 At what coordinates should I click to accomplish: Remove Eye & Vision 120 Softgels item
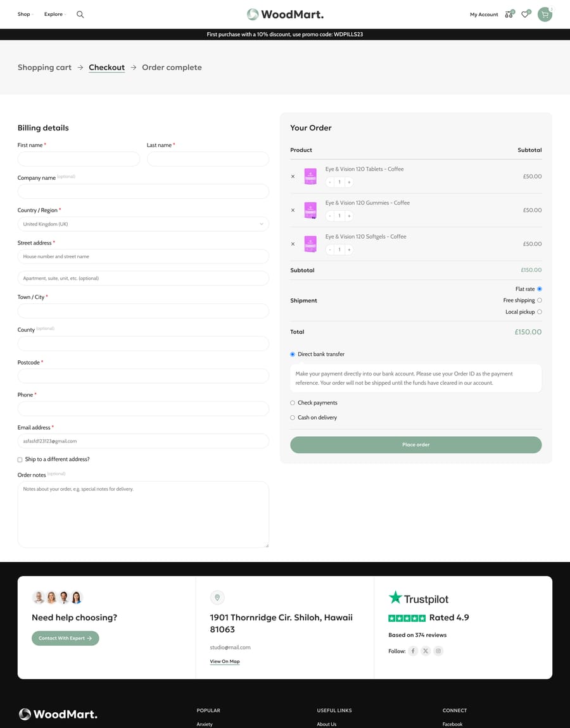293,244
